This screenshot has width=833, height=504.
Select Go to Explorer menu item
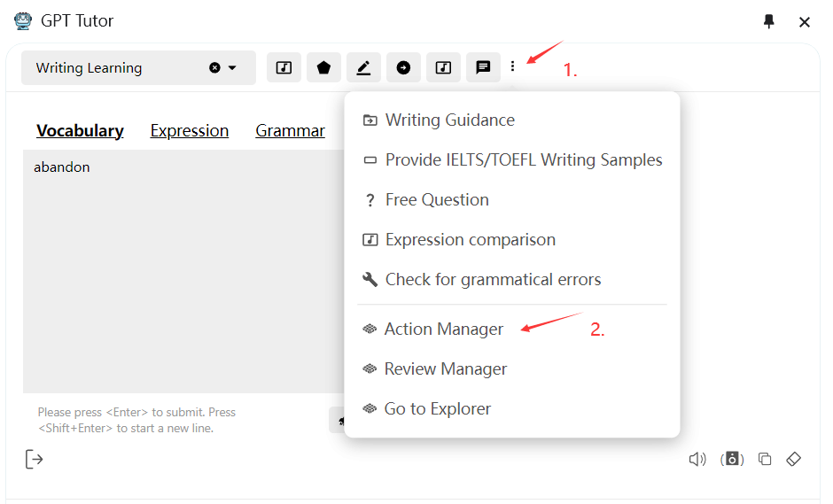[437, 408]
